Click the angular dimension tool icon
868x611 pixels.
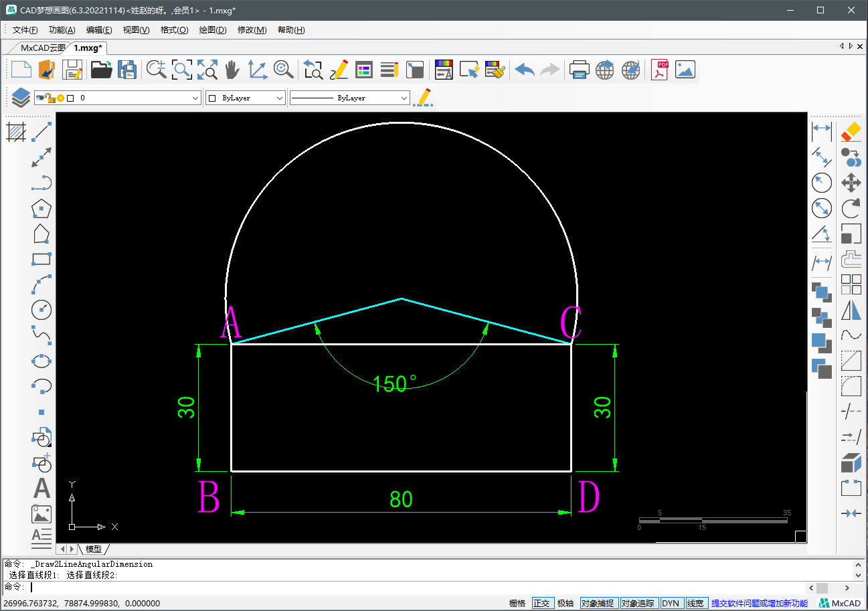[822, 234]
